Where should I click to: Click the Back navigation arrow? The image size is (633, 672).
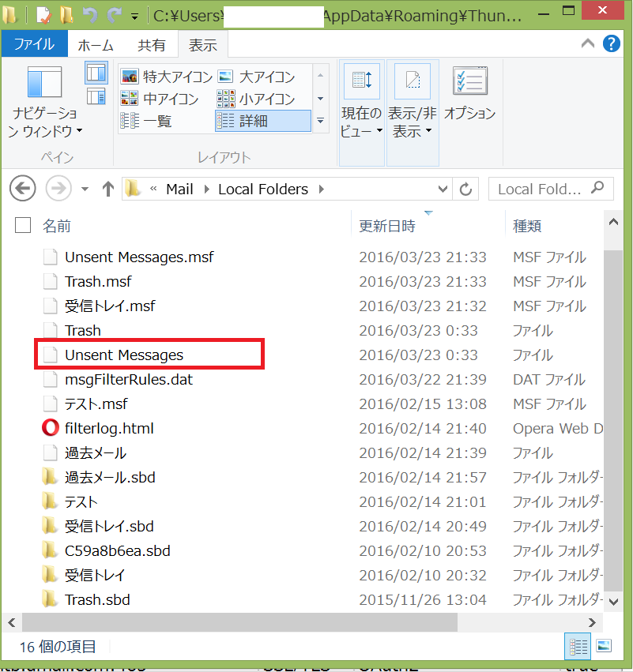tap(23, 189)
